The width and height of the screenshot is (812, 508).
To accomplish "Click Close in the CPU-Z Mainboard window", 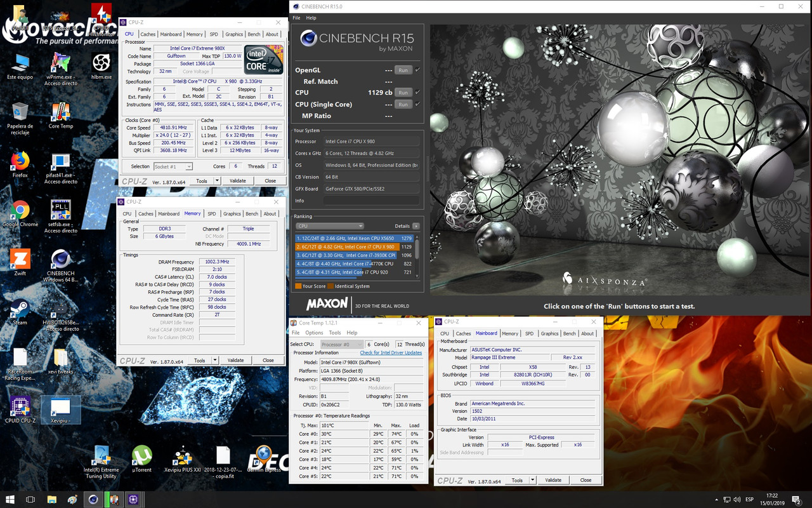I will pos(586,481).
